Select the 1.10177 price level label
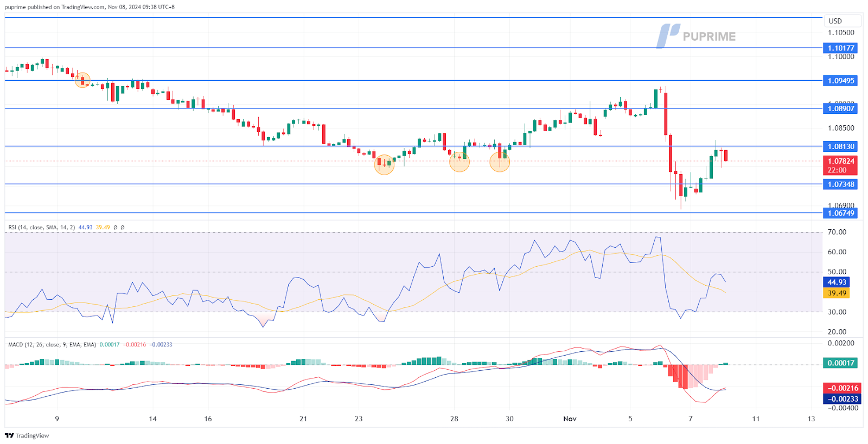Viewport: 868px width, 444px height. coord(840,48)
